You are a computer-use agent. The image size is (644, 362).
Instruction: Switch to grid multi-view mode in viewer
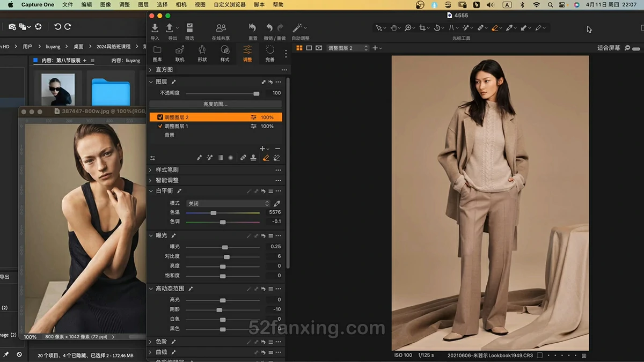(x=299, y=48)
